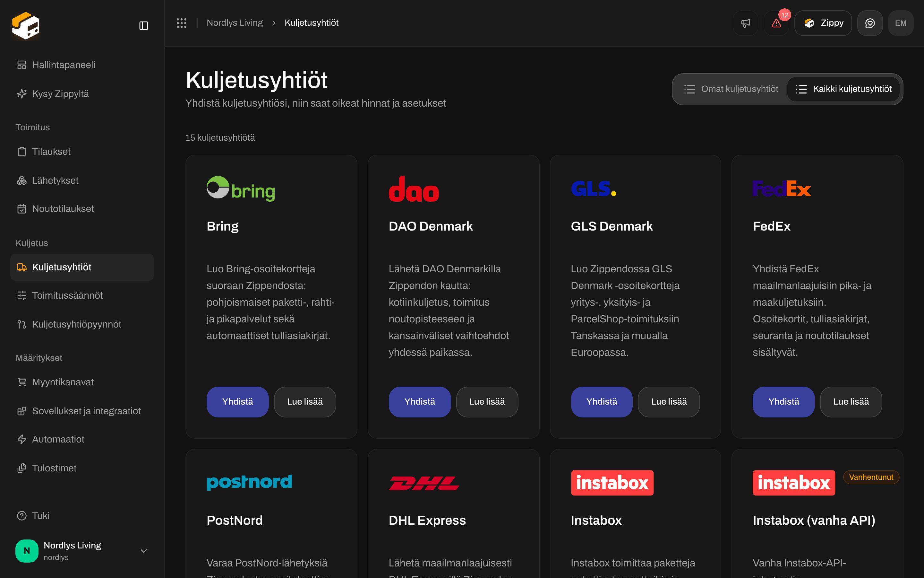Click the Tuki help circle icon
Viewport: 924px width, 578px height.
point(22,516)
